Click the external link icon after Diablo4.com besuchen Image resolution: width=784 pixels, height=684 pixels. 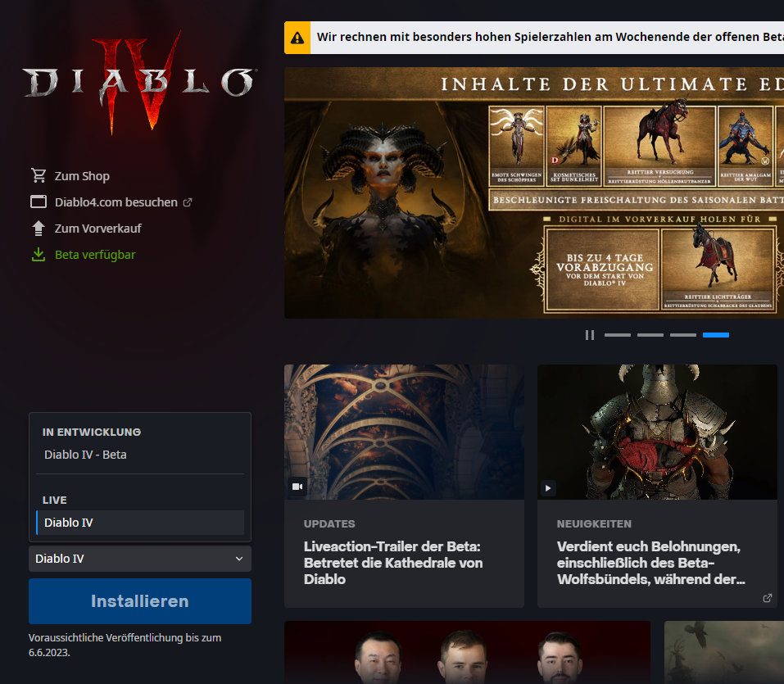[188, 202]
